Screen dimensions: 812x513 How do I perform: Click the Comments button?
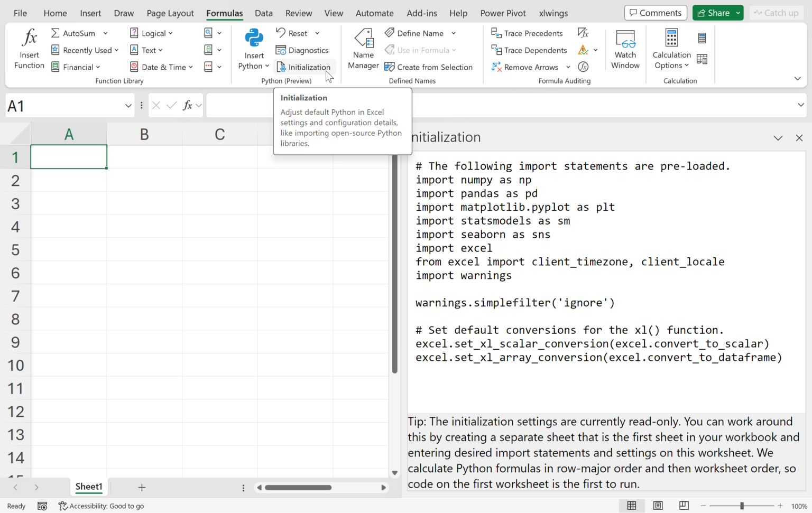point(655,13)
